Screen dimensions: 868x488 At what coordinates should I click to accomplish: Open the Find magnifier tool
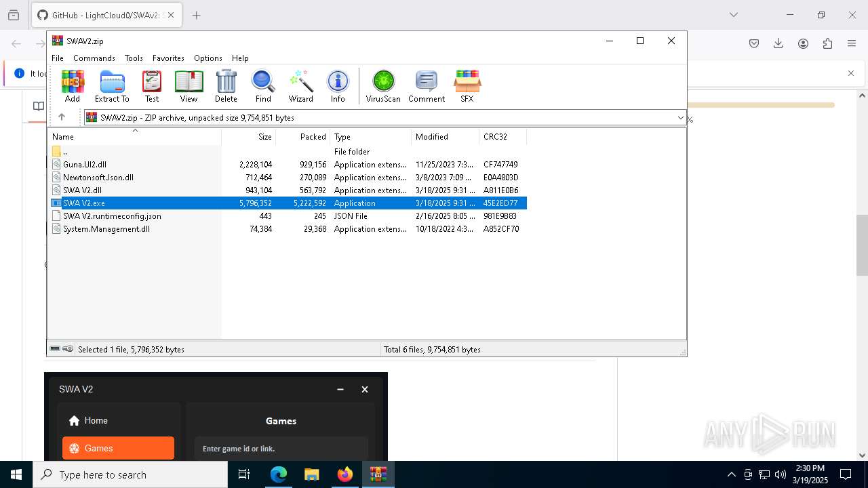pyautogui.click(x=263, y=86)
